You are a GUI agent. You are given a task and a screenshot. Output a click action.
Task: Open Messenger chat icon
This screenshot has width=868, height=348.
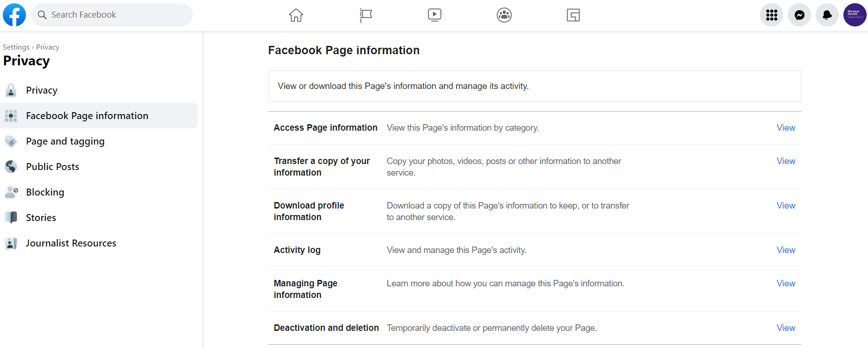[799, 15]
